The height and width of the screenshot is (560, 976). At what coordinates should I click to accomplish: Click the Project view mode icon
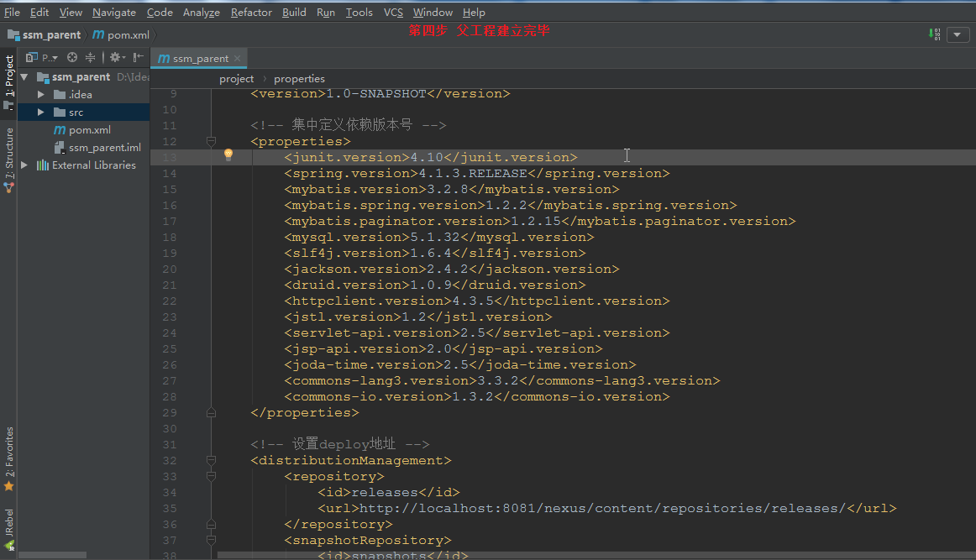[31, 58]
